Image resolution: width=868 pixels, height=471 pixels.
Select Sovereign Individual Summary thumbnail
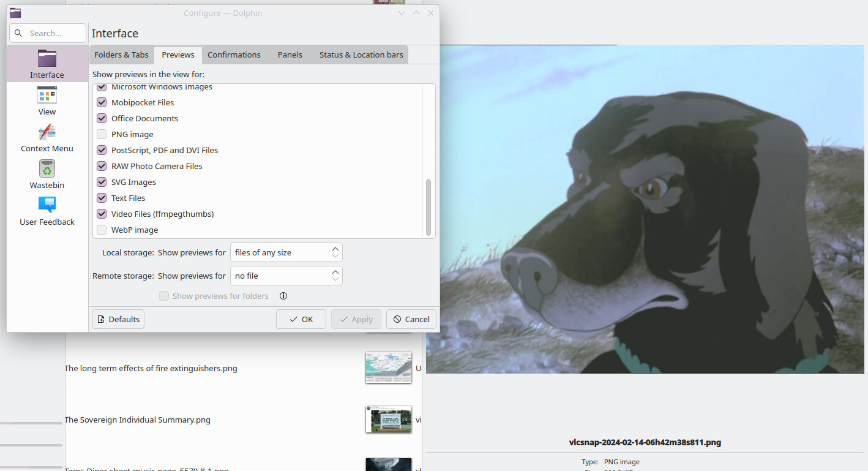pyautogui.click(x=389, y=419)
